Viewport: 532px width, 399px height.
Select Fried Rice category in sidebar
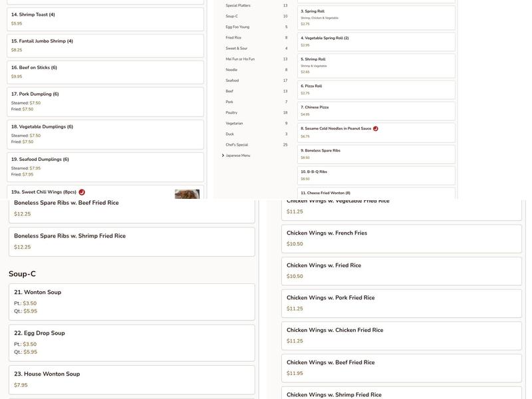click(233, 38)
